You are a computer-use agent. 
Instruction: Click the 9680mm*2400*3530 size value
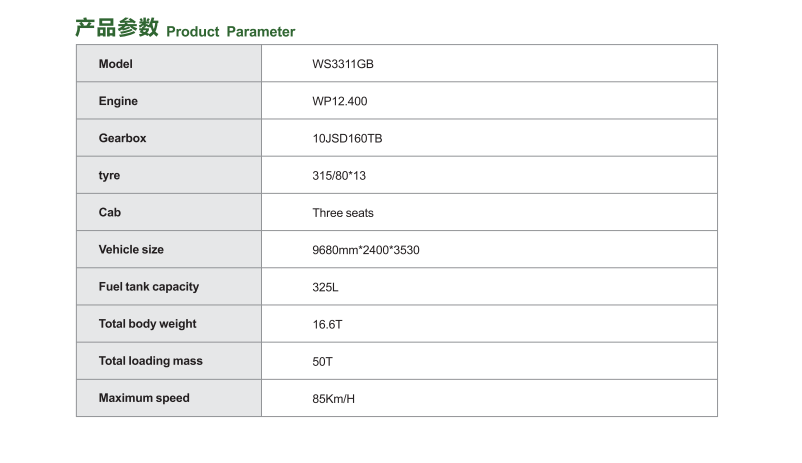(366, 250)
